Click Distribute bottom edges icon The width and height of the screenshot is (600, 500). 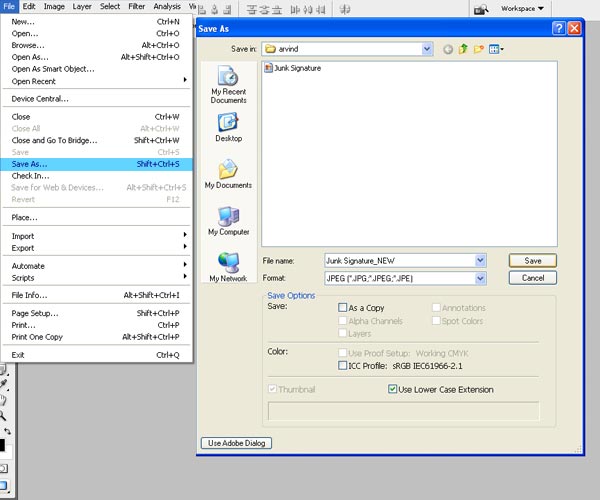click(x=277, y=10)
